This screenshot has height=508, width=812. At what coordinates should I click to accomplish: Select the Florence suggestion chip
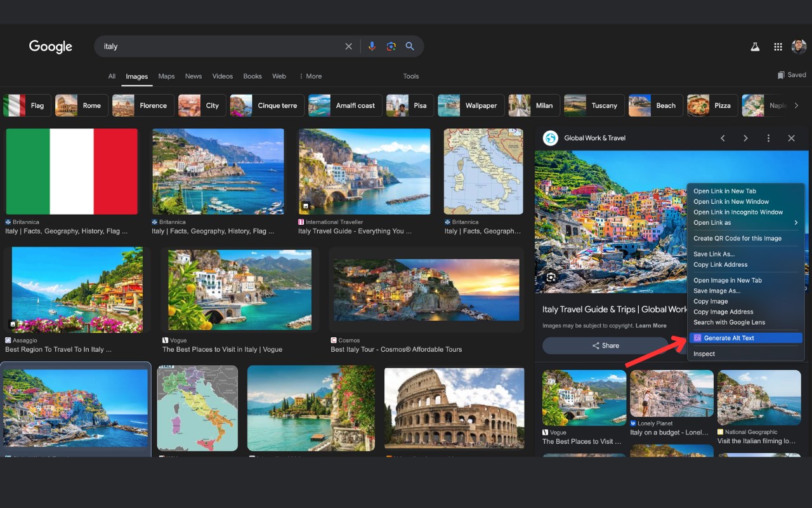point(143,105)
